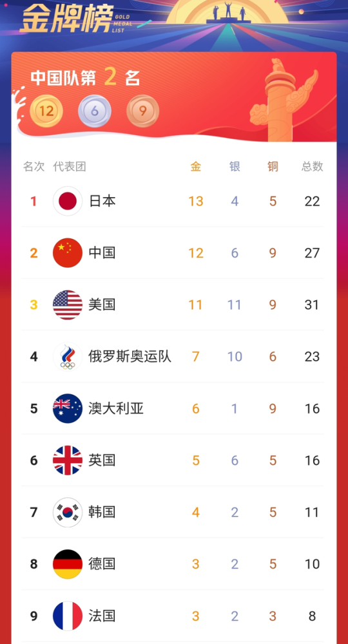Tap the United States flag icon

68,305
